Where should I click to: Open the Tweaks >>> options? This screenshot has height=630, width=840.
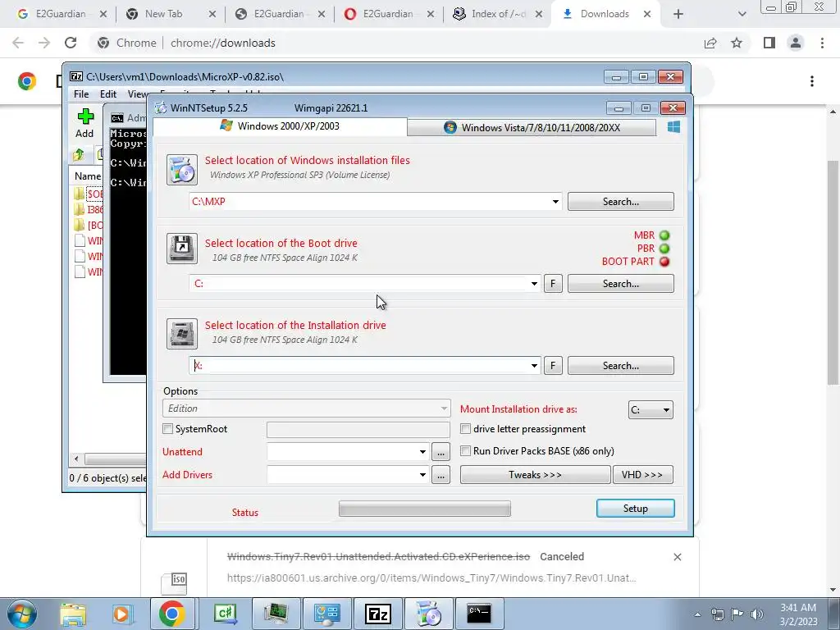point(535,475)
